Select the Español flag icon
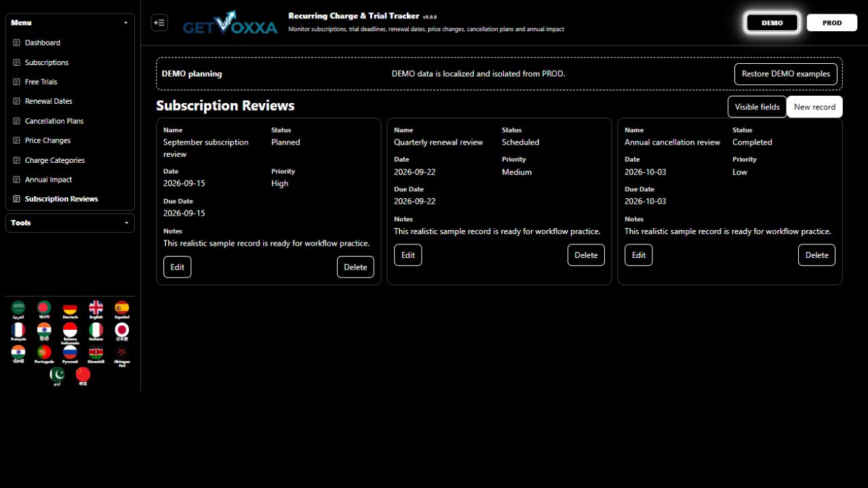The image size is (868, 488). [x=122, y=310]
